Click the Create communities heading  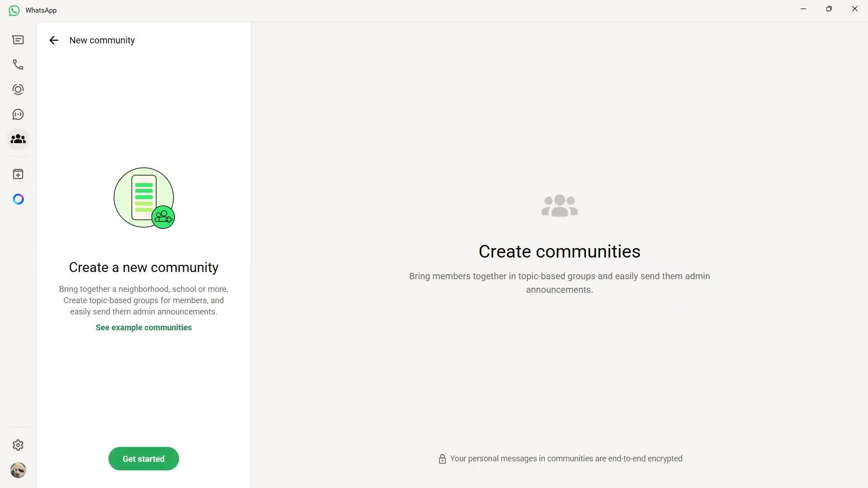pyautogui.click(x=559, y=251)
